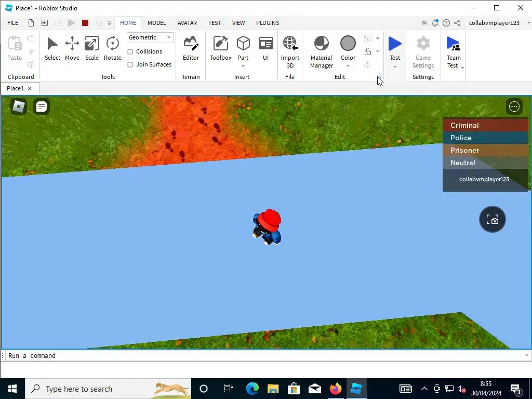
Task: Open Firefox from the taskbar
Action: point(336,389)
